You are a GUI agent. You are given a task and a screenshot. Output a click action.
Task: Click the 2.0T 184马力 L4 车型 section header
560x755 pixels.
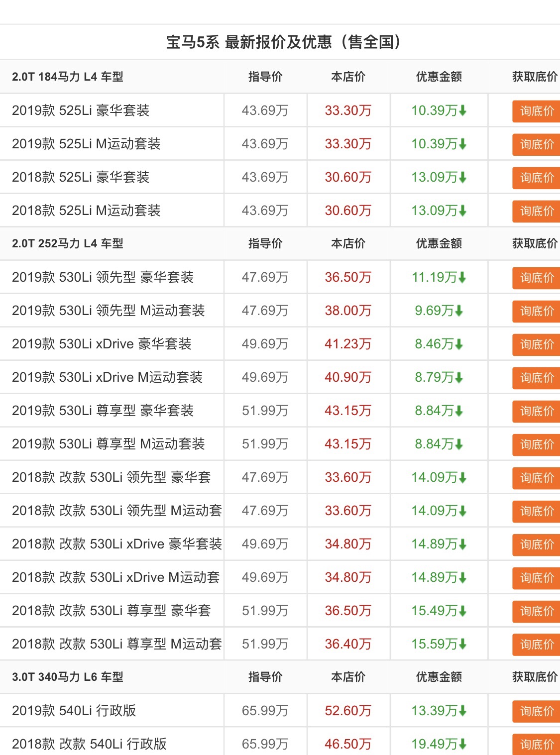[x=68, y=77]
